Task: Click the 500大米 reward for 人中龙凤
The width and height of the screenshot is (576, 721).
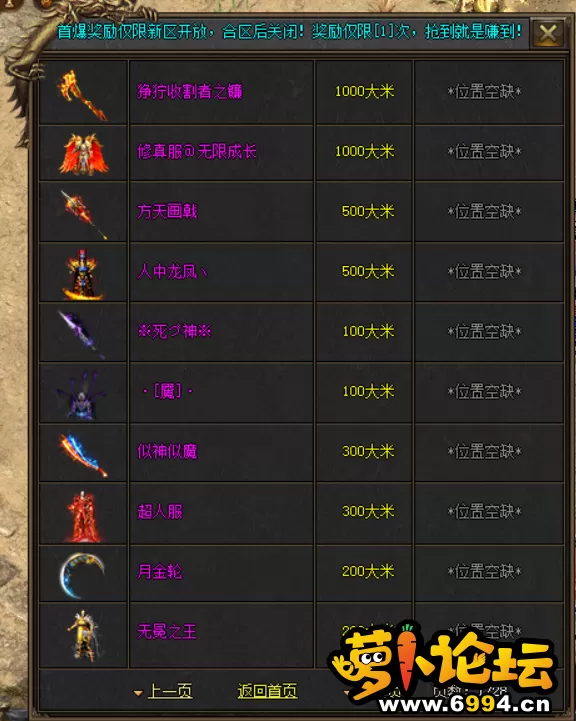Action: [368, 271]
